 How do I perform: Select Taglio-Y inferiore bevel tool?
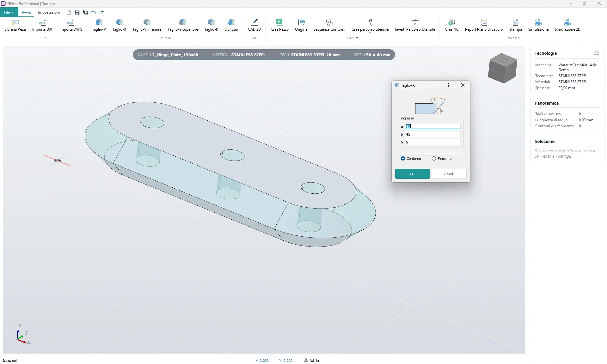pyautogui.click(x=147, y=25)
